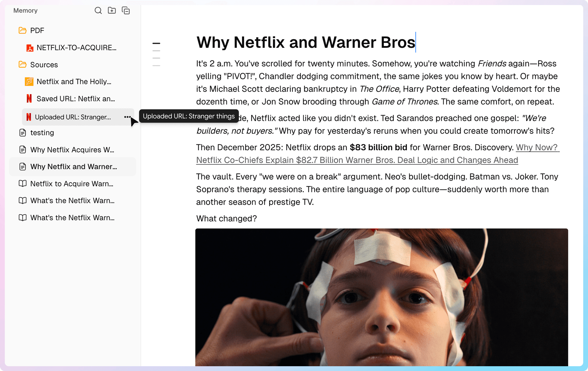The image size is (588, 371).
Task: Select the Why Netflix and Warner note
Action: coord(73,167)
